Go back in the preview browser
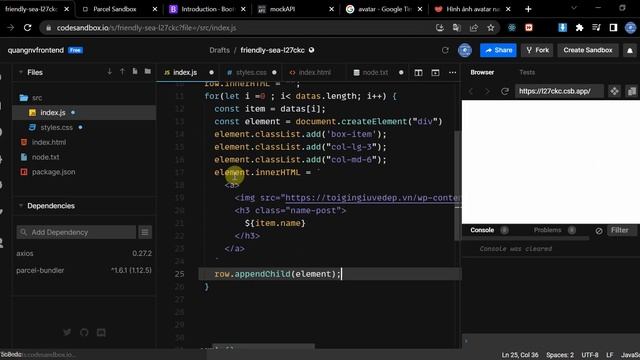Viewport: 640px width, 360px height. pos(471,91)
